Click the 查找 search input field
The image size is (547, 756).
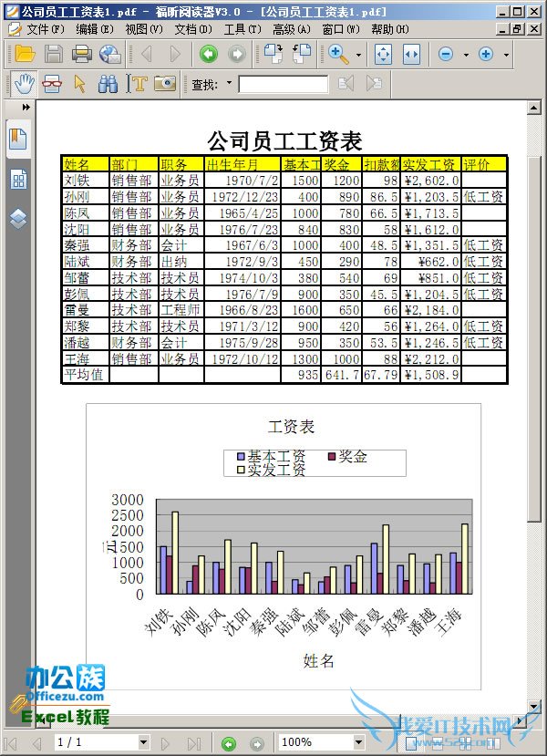click(284, 85)
